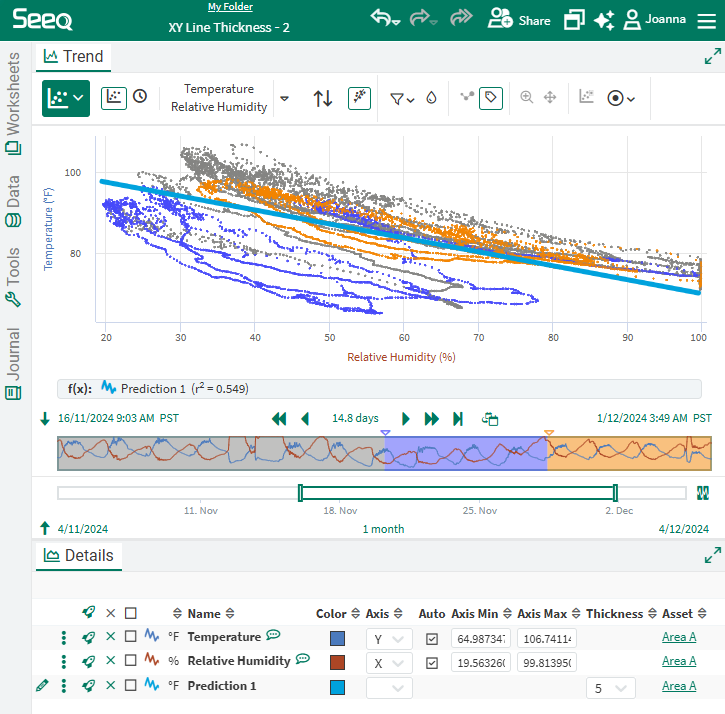Image resolution: width=725 pixels, height=714 pixels.
Task: Open the hamburger main menu
Action: point(706,20)
